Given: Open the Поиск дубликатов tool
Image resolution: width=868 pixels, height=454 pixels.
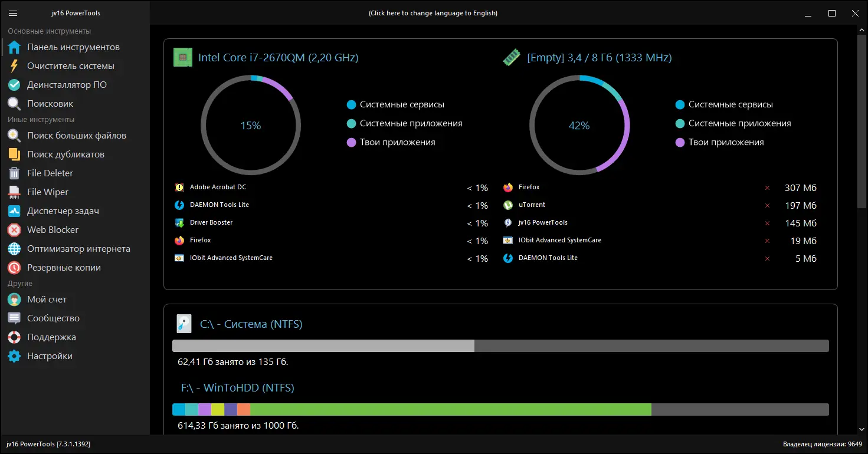Looking at the screenshot, I should (76, 154).
